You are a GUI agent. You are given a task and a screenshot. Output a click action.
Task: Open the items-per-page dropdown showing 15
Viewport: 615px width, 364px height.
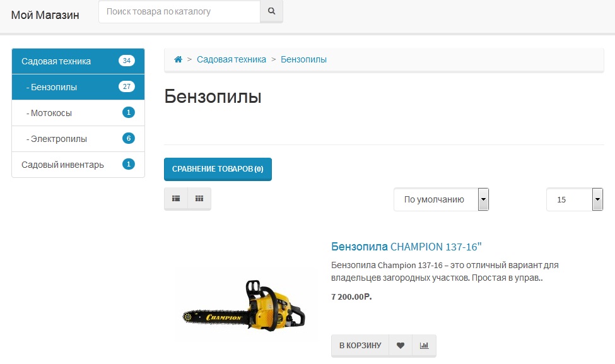(x=575, y=199)
